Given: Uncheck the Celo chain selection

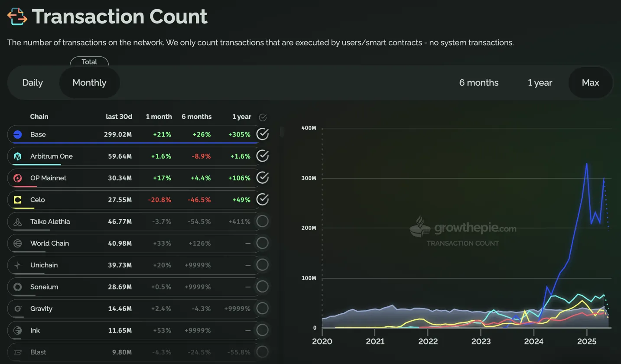Looking at the screenshot, I should click(263, 199).
